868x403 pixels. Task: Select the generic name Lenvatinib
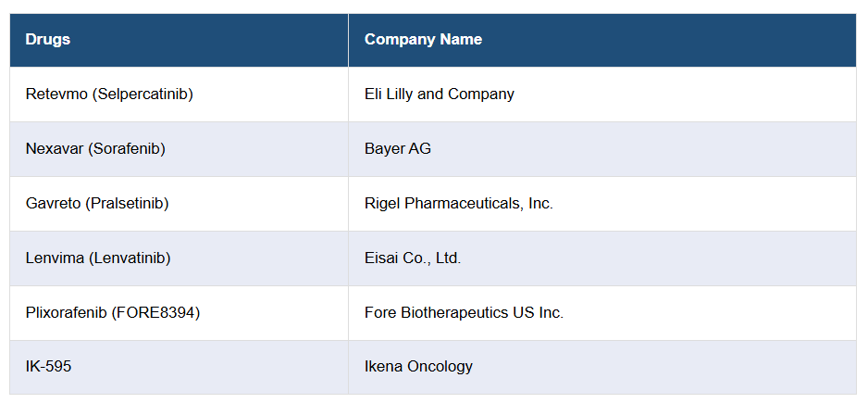130,258
